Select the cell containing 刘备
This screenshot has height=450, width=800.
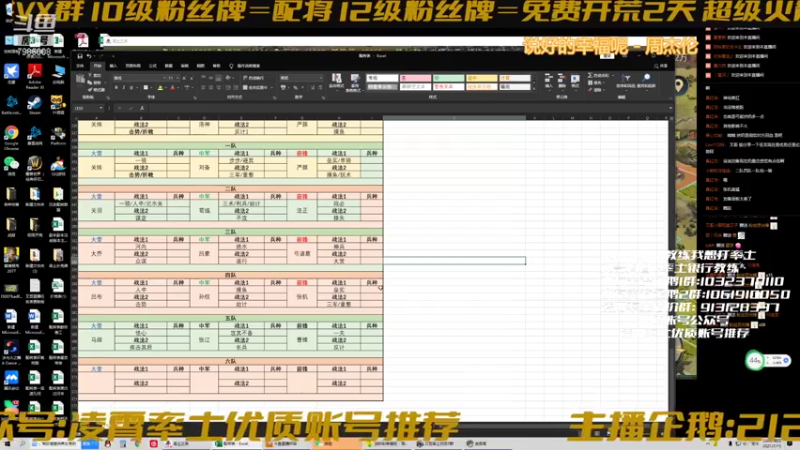click(x=204, y=167)
